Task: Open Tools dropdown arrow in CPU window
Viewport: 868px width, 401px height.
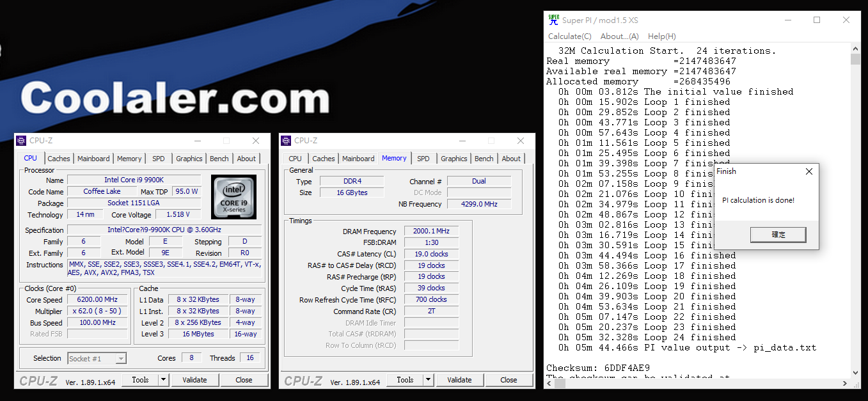Action: [x=164, y=380]
